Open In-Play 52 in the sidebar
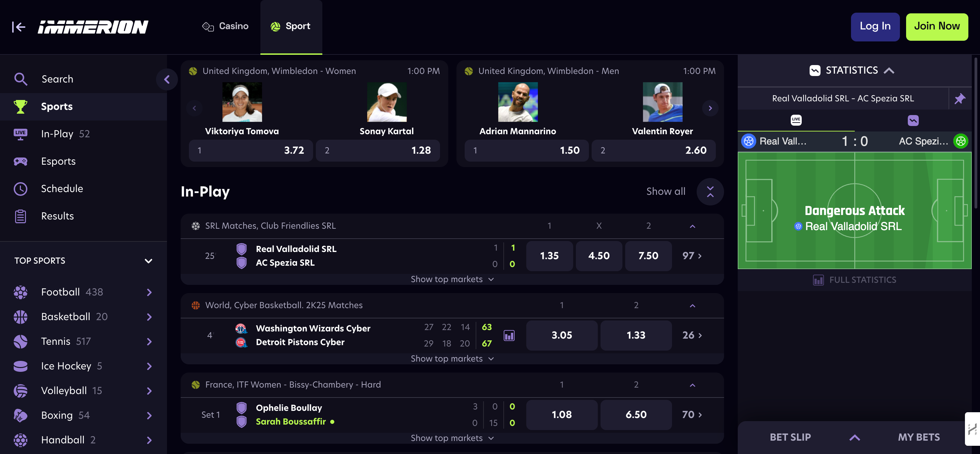This screenshot has width=980, height=454. (x=83, y=134)
